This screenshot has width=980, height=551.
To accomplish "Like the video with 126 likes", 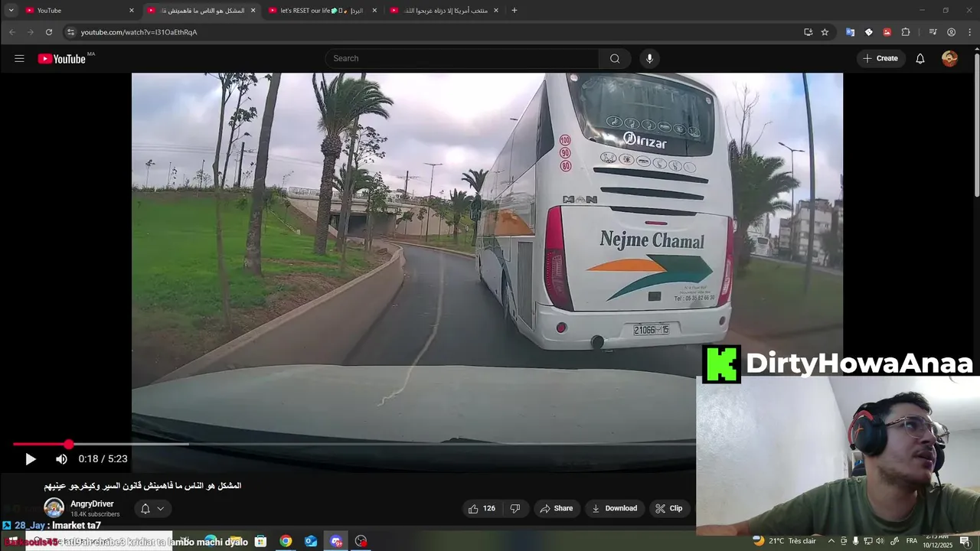I will pos(482,508).
